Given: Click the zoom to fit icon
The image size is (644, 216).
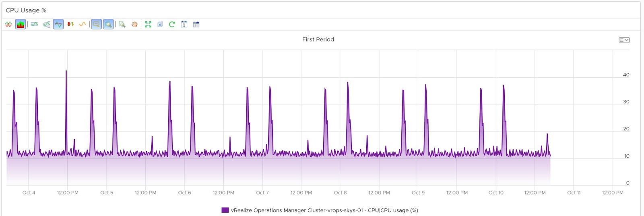Looking at the screenshot, I should coord(148,25).
